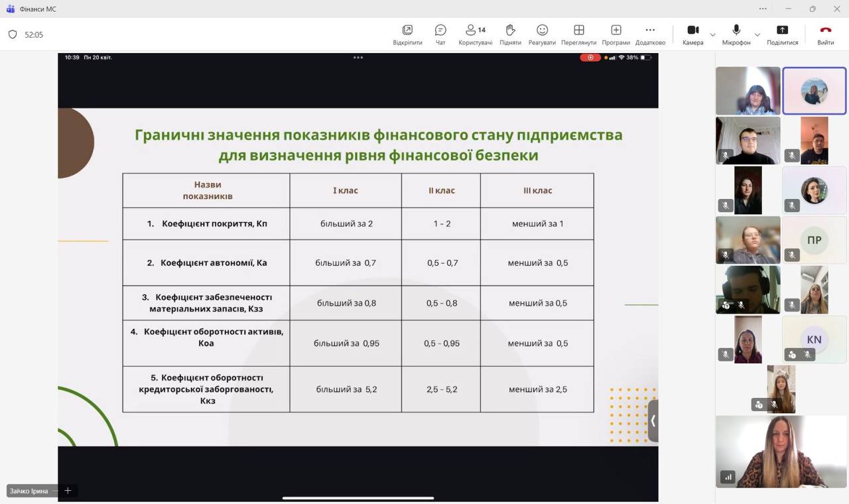Raise your hand with Підняти
This screenshot has height=504, width=849.
(x=510, y=34)
